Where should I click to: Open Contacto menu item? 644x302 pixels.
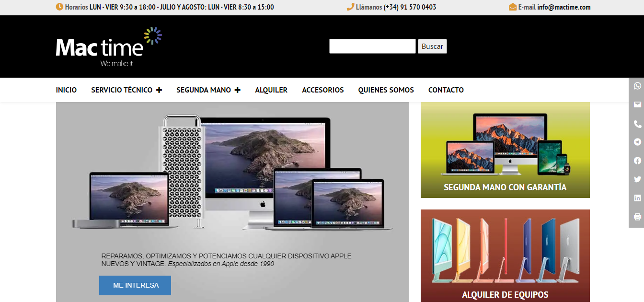pyautogui.click(x=446, y=90)
